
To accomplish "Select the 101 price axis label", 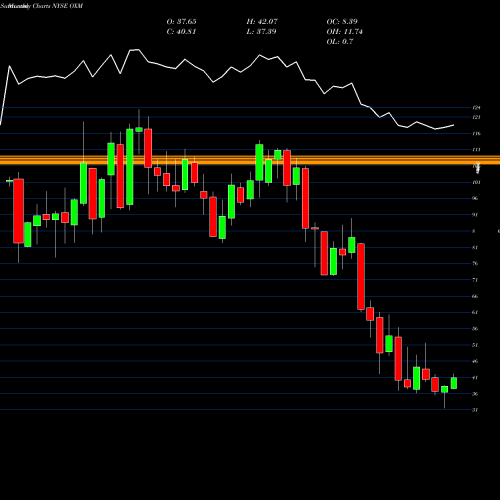I will click(476, 182).
